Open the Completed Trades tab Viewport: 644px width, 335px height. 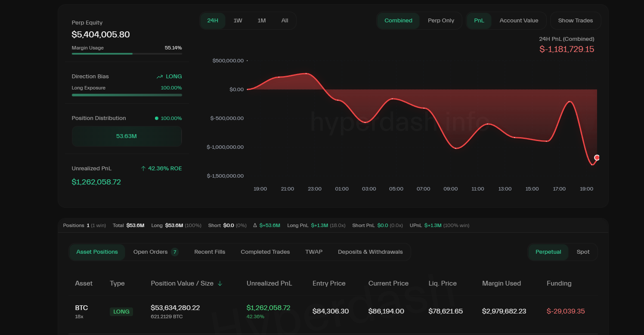tap(265, 252)
